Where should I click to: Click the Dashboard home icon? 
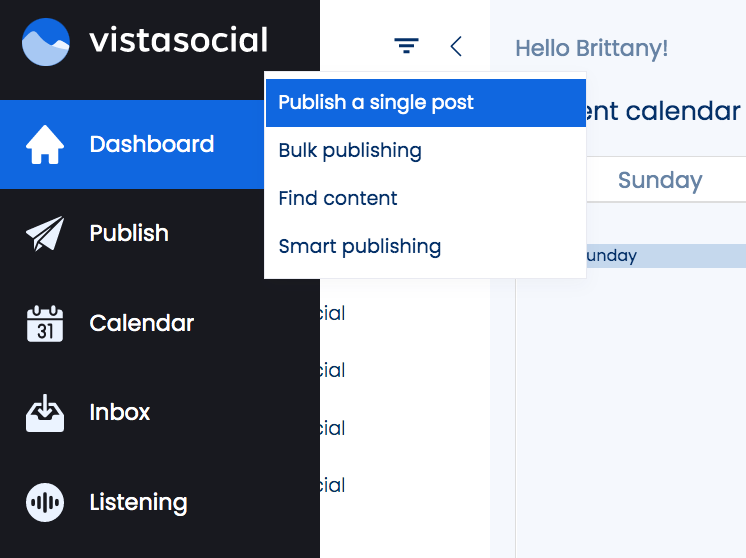(x=45, y=145)
